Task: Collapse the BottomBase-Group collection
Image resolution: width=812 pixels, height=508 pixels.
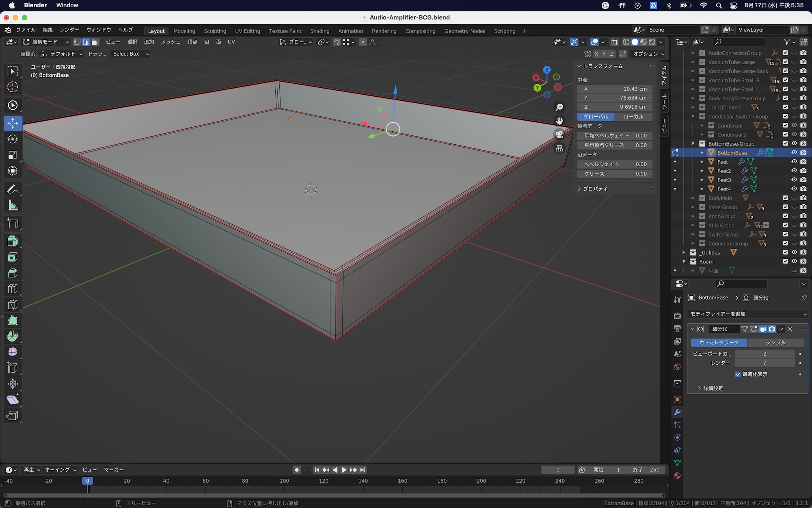Action: (x=693, y=144)
